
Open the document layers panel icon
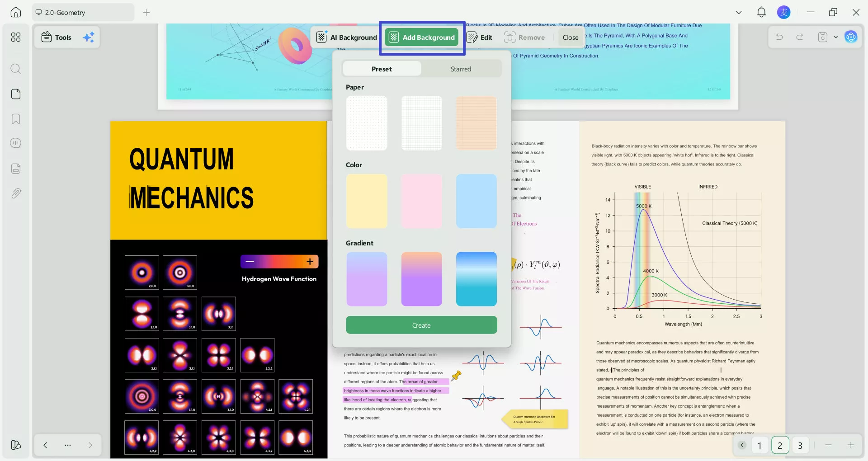tap(16, 169)
